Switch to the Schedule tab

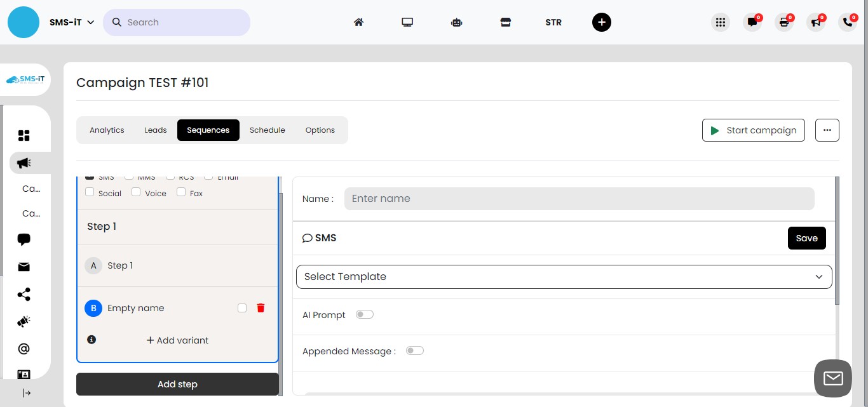[x=267, y=130]
